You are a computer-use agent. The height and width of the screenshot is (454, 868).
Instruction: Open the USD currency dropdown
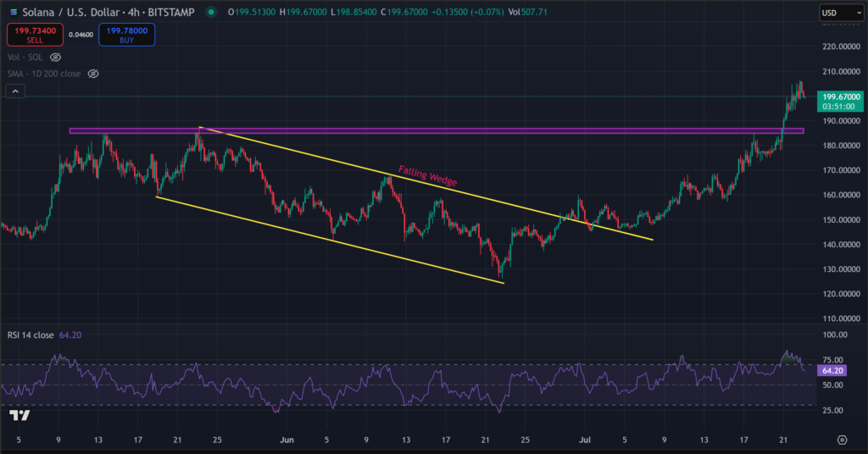[842, 13]
